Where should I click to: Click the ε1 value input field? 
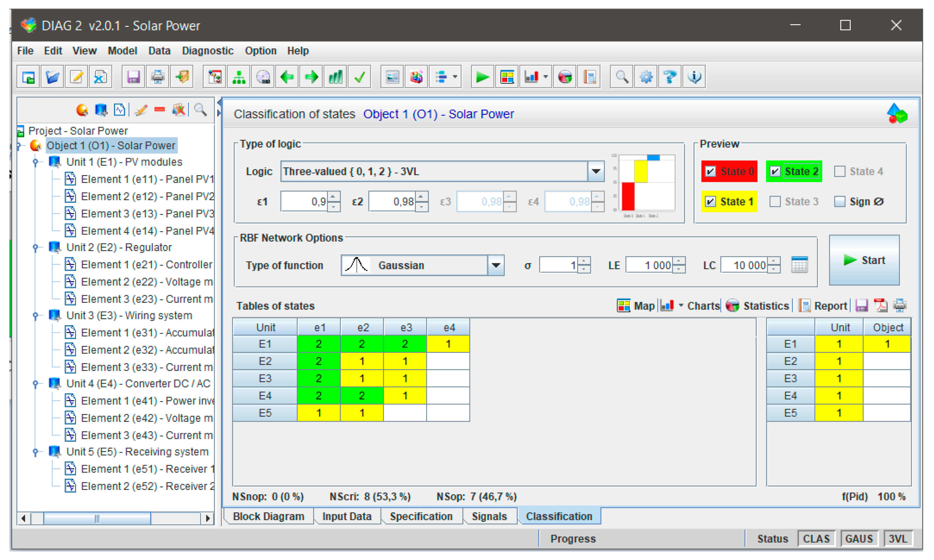[304, 202]
